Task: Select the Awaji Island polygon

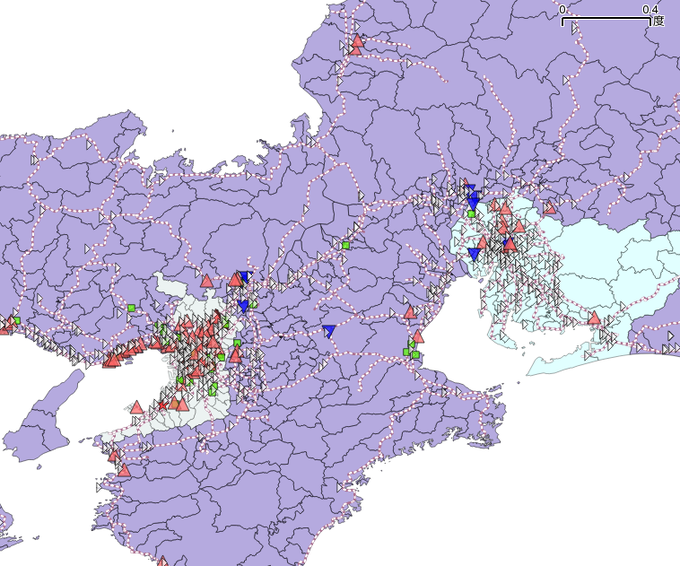Action: click(x=43, y=421)
